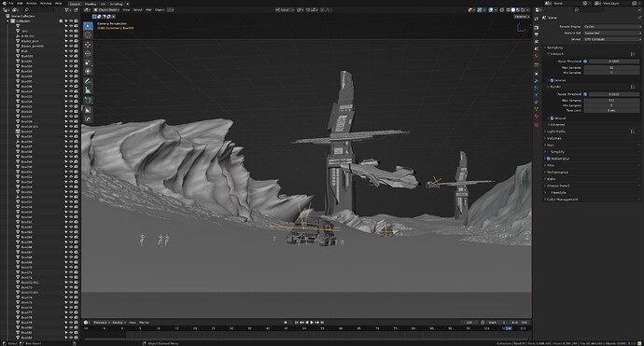This screenshot has width=644, height=346.
Task: Open the Edit menu
Action: click(x=20, y=4)
